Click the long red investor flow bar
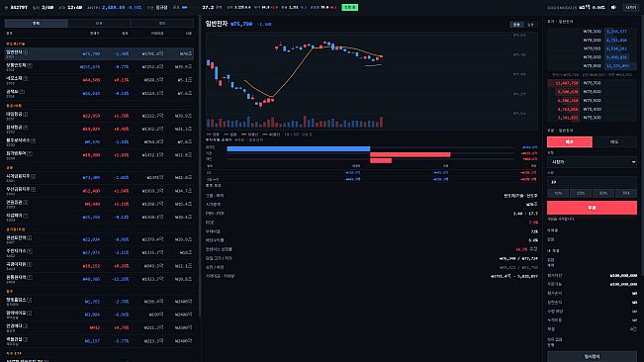 pyautogui.click(x=411, y=154)
